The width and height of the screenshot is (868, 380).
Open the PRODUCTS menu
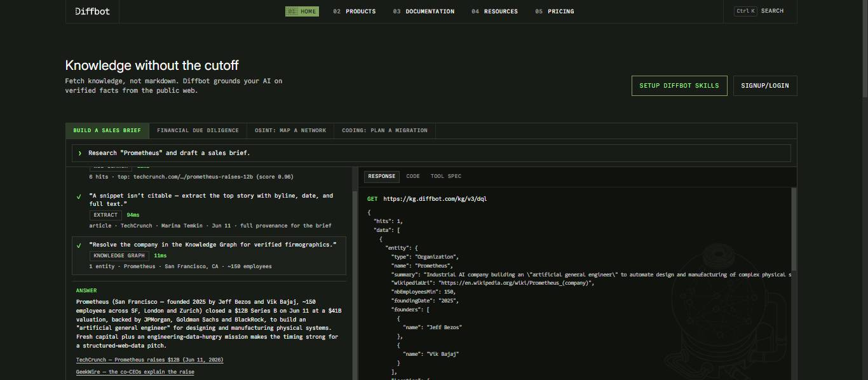coord(354,11)
